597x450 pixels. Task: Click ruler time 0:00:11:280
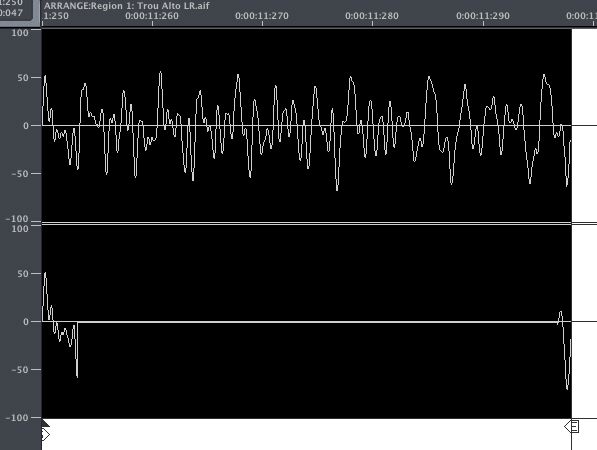pyautogui.click(x=372, y=16)
